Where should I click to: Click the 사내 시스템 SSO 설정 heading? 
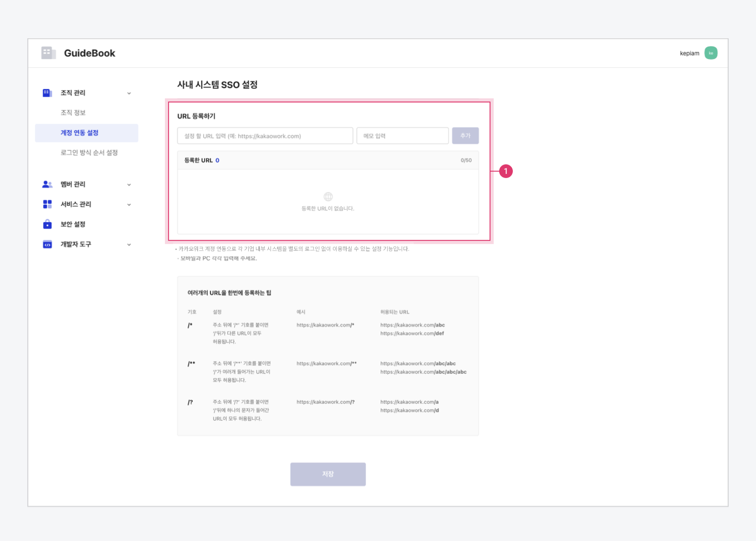coord(217,85)
